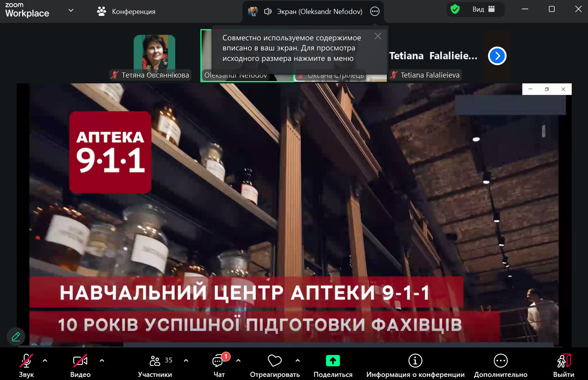Open reactions with the Отреагировать heart

275,365
